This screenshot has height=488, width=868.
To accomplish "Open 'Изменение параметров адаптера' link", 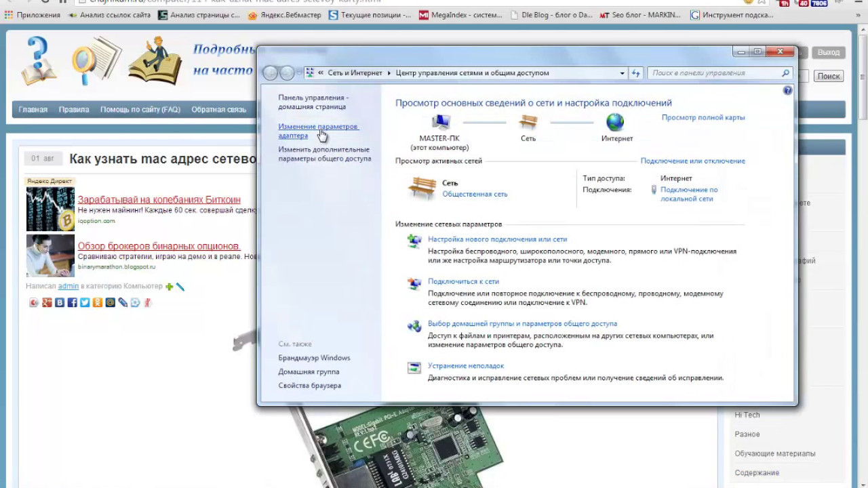I will tap(318, 131).
